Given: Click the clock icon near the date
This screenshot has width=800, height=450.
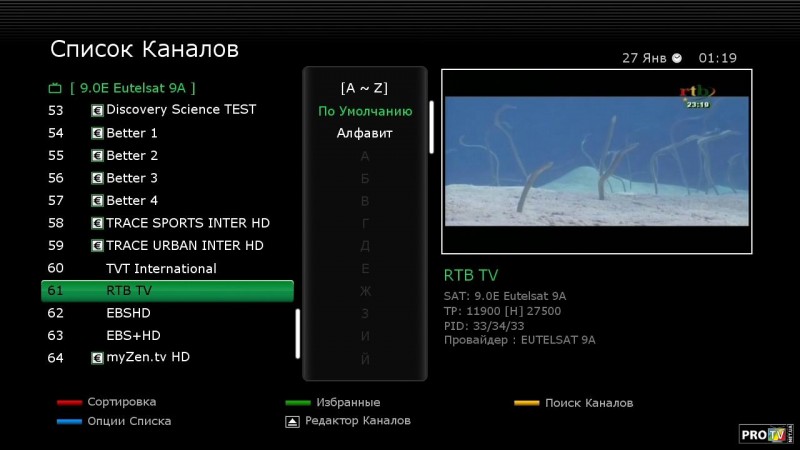Looking at the screenshot, I should click(677, 58).
